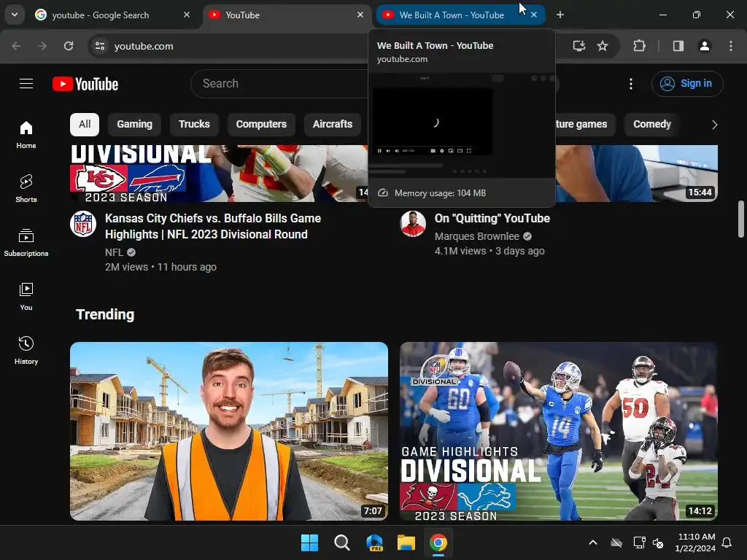Close the We Built A Town tab
Viewport: 747px width, 560px height.
point(534,15)
